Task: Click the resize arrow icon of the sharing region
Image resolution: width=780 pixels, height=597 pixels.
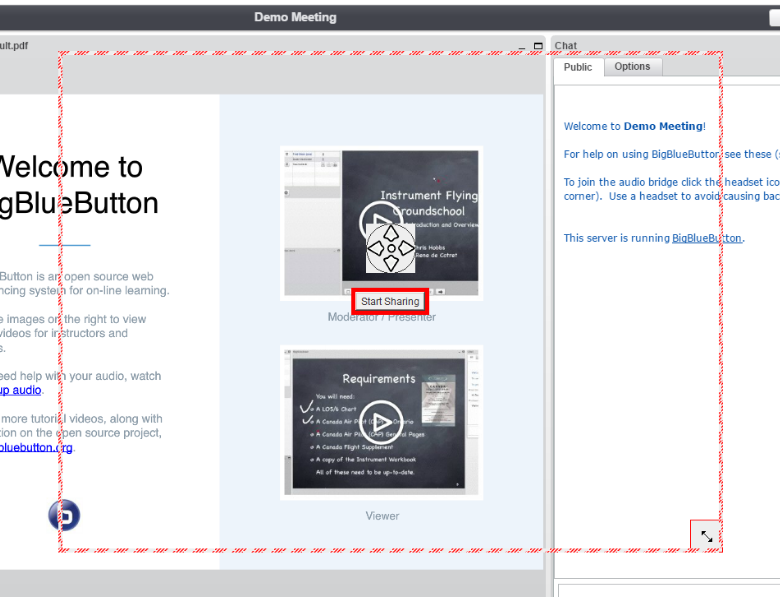Action: click(706, 536)
